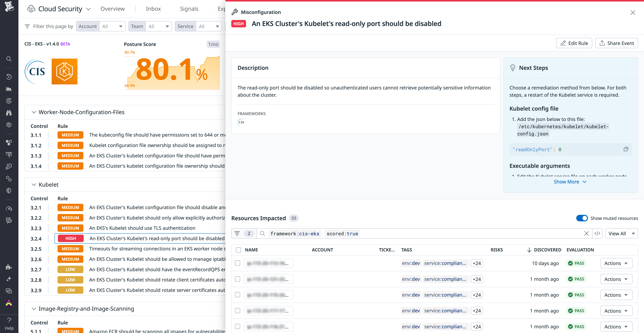Enable Show muted resources
The image size is (644, 333).
pyautogui.click(x=582, y=218)
